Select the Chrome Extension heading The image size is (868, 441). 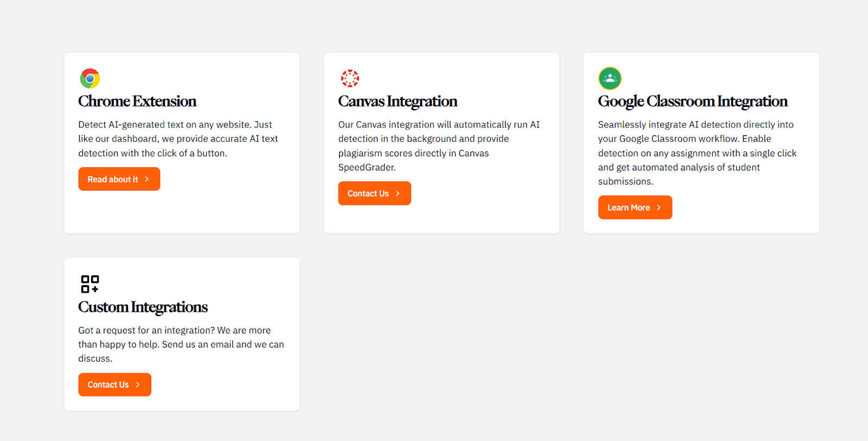137,102
